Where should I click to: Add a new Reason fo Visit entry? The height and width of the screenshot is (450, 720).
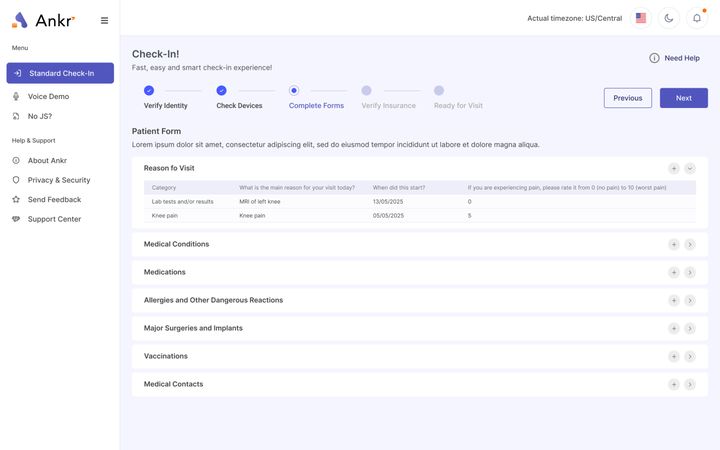pyautogui.click(x=674, y=169)
